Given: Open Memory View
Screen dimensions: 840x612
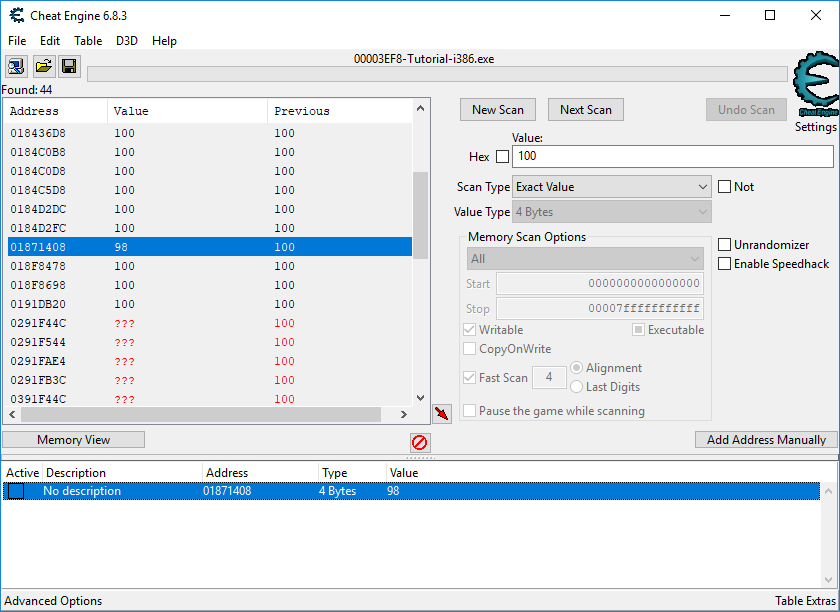Looking at the screenshot, I should pos(73,440).
